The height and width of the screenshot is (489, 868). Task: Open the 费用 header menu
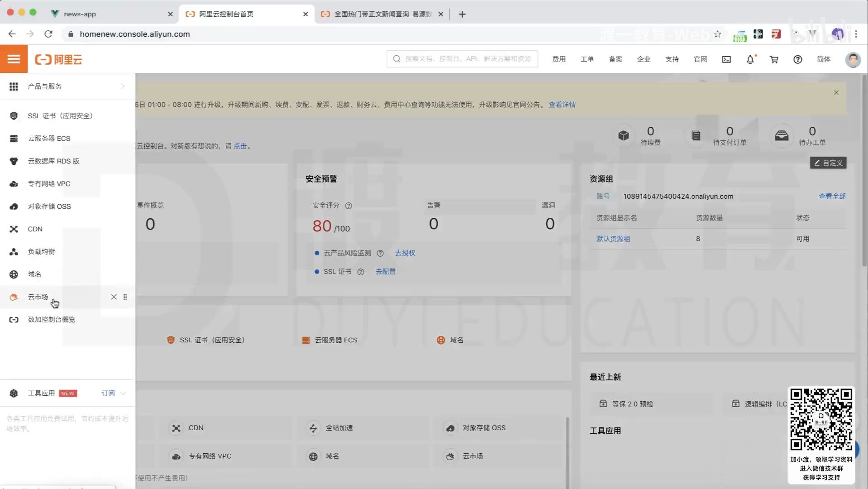(x=559, y=59)
